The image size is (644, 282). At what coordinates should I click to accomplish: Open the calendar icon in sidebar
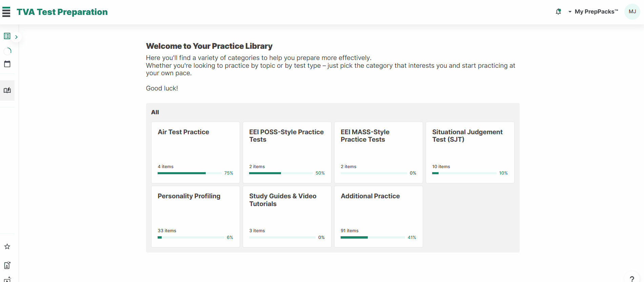point(7,64)
